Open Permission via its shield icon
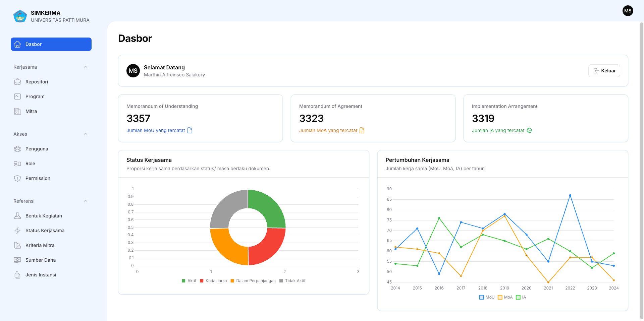This screenshot has width=644, height=321. (x=17, y=178)
